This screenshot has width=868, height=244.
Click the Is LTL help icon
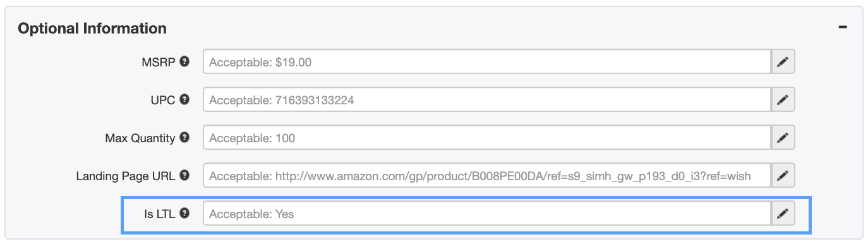[x=184, y=213]
